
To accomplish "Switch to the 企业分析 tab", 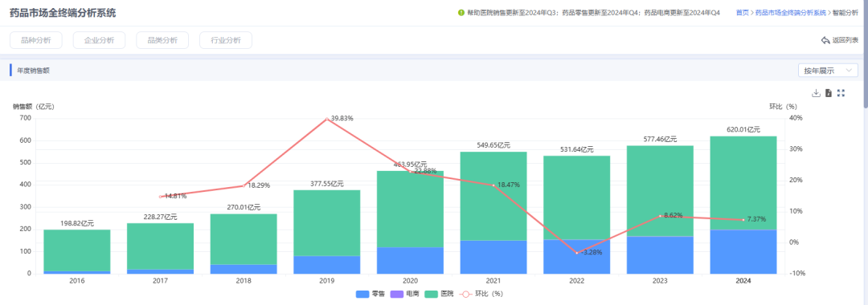I will tap(99, 40).
